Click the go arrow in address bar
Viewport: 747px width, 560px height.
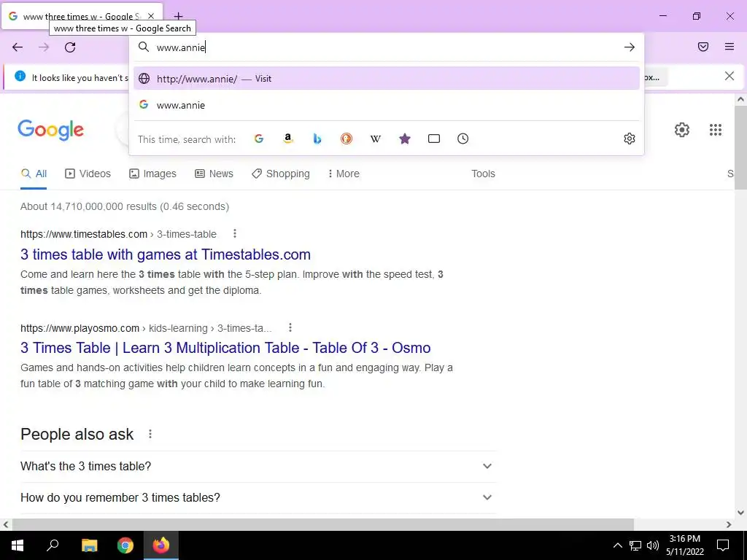[x=630, y=47]
